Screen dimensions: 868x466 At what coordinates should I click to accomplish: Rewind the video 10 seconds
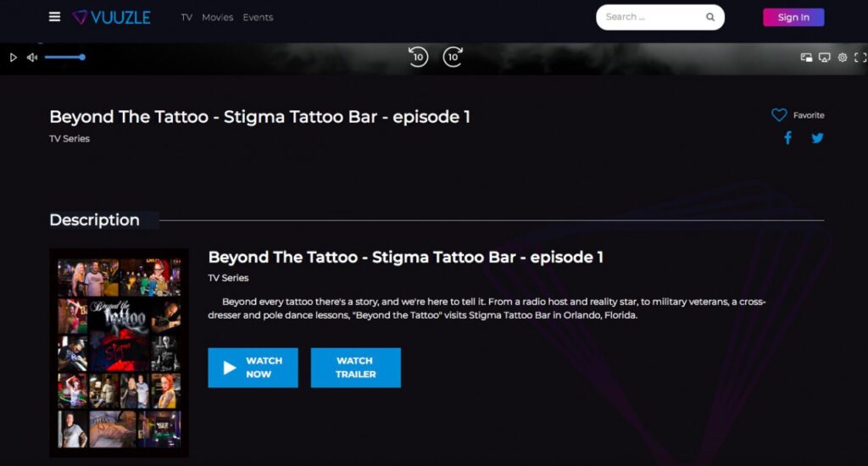click(418, 58)
